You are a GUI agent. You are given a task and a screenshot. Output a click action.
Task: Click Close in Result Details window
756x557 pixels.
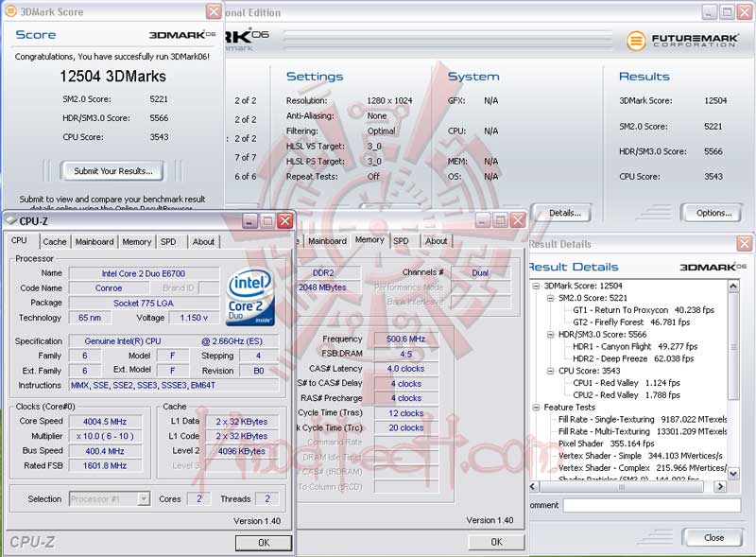tap(713, 537)
